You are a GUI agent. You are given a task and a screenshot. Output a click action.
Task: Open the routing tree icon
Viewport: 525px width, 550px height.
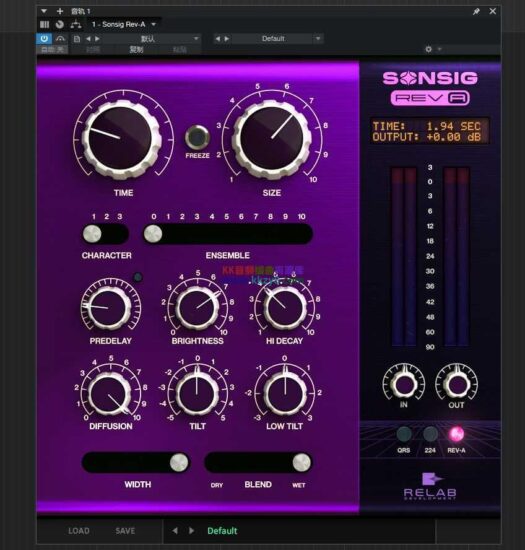(x=76, y=24)
